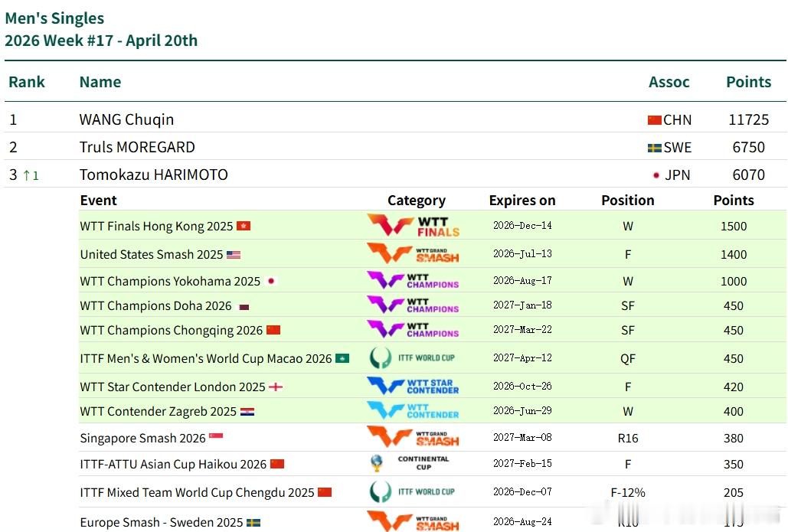Click the 2026 Week #17 date heading
This screenshot has width=788, height=532.
pos(101,41)
